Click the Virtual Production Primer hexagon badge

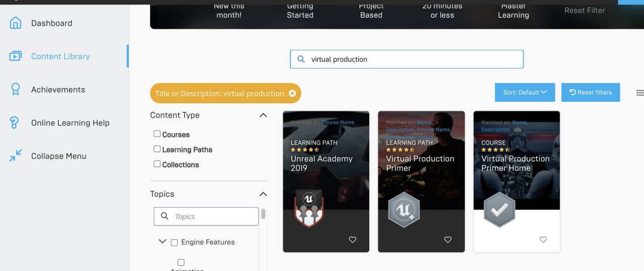click(x=404, y=209)
